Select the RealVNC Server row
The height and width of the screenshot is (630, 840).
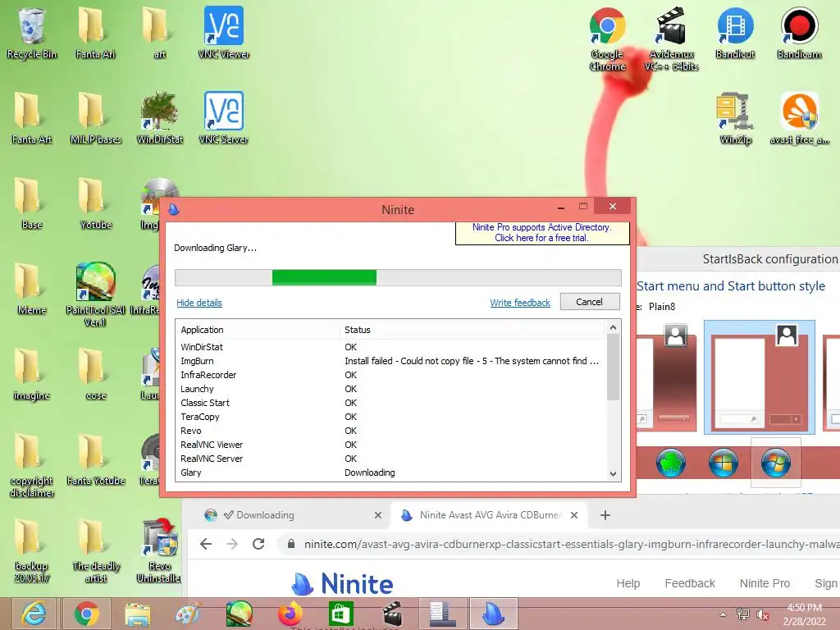click(x=391, y=459)
